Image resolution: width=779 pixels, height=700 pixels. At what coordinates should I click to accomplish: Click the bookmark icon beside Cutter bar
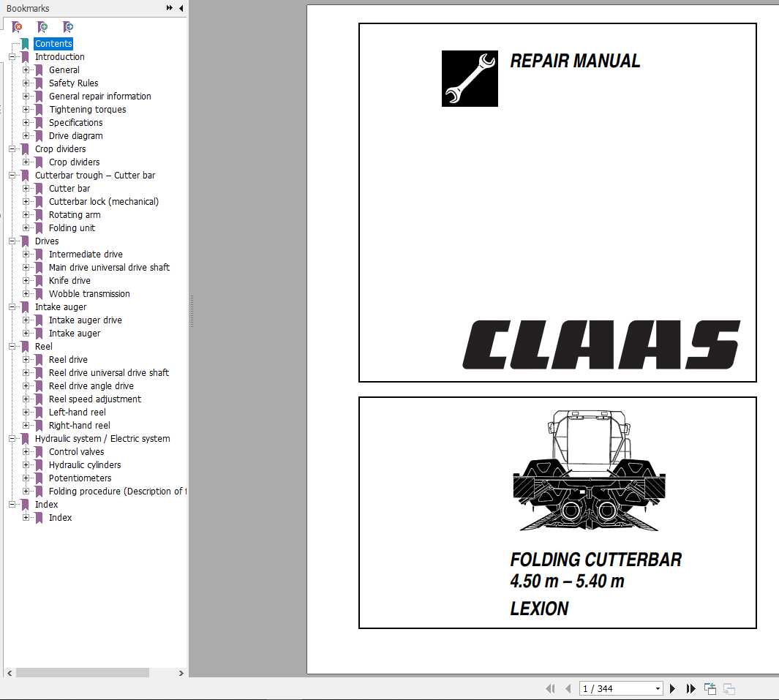(x=39, y=188)
